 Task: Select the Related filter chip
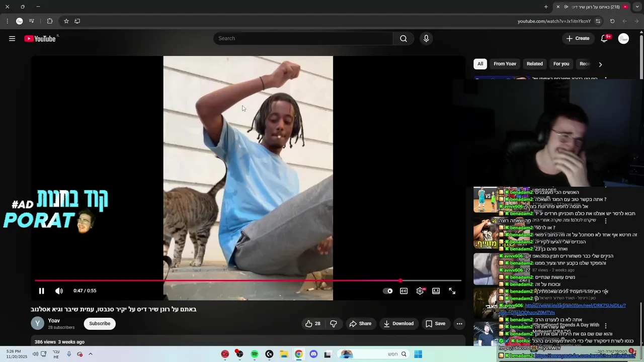534,64
